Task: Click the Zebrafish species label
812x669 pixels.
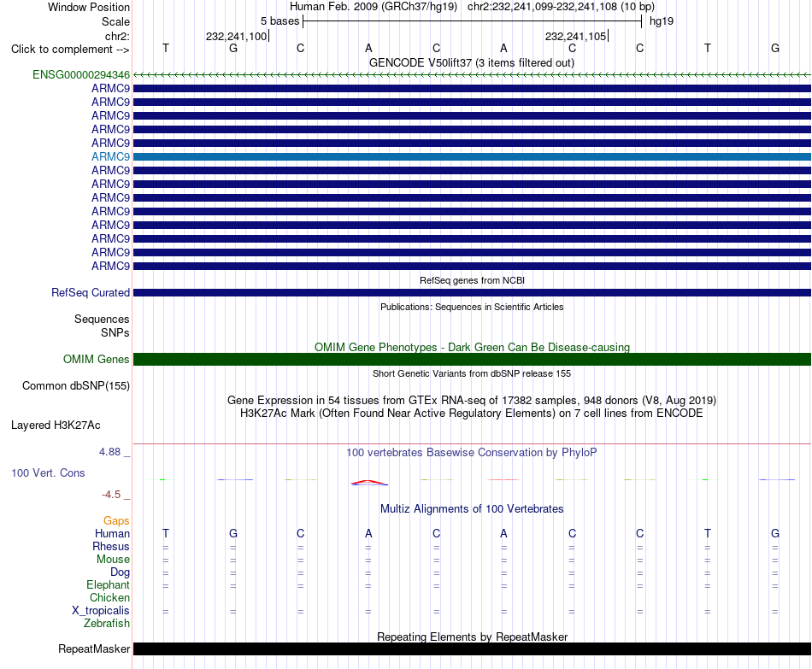Action: [107, 624]
